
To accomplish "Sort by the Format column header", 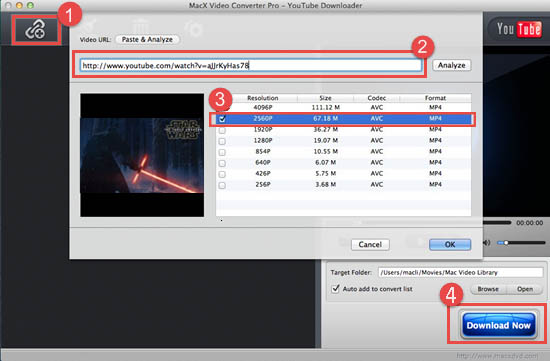I will tap(435, 98).
